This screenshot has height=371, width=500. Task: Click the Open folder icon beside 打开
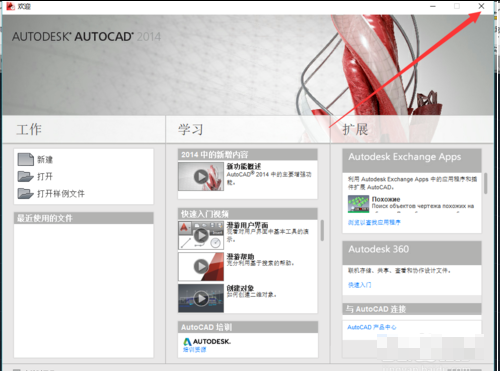tap(26, 176)
